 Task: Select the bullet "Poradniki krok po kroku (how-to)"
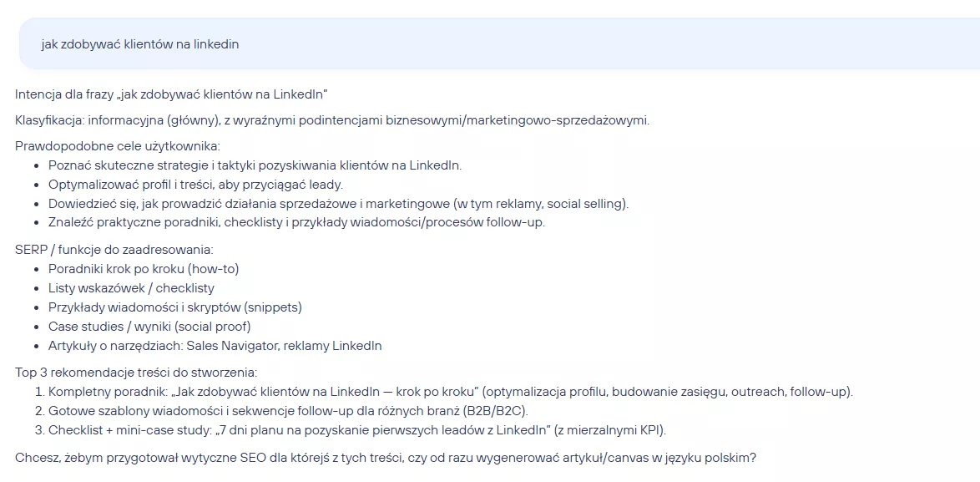[x=144, y=269]
